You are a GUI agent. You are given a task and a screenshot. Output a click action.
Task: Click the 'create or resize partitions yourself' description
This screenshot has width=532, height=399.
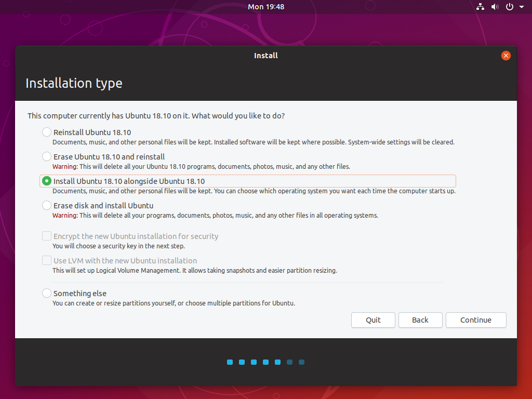point(174,303)
